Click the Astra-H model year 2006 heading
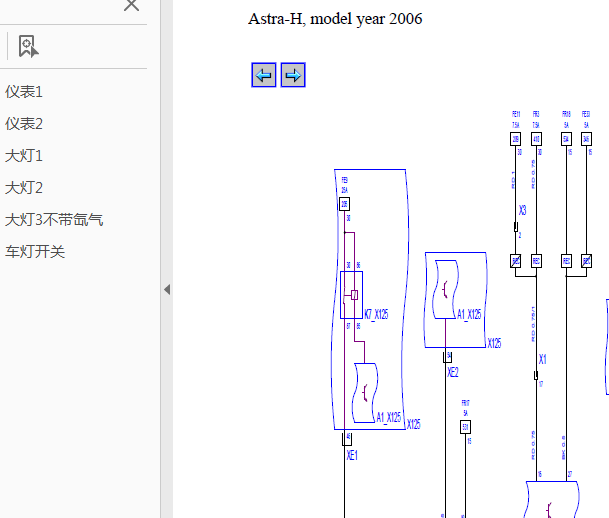 pos(335,19)
